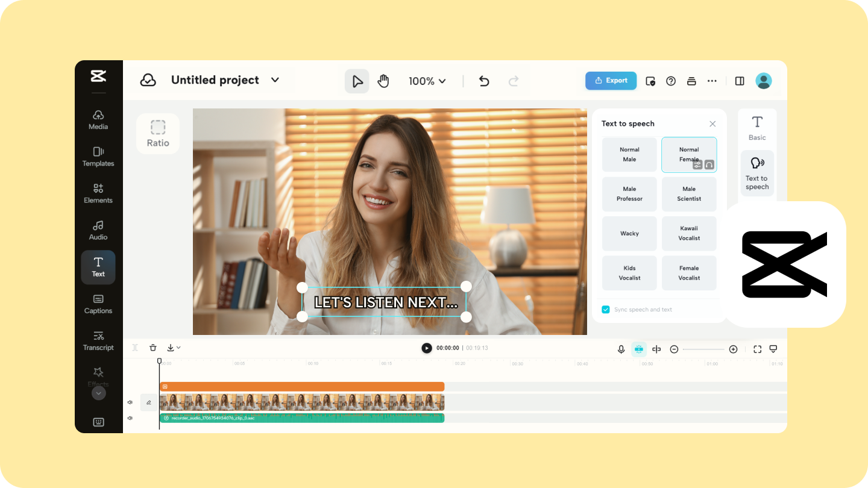
Task: Open the Captions panel
Action: (x=98, y=304)
